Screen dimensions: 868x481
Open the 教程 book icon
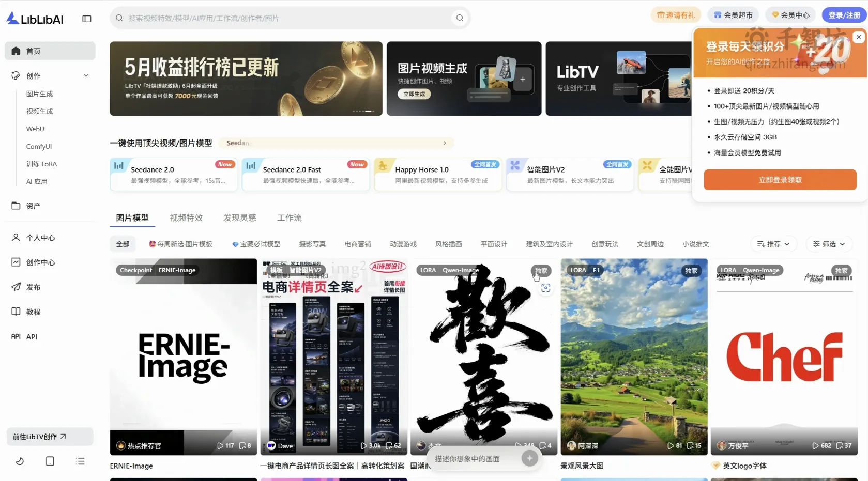(16, 312)
